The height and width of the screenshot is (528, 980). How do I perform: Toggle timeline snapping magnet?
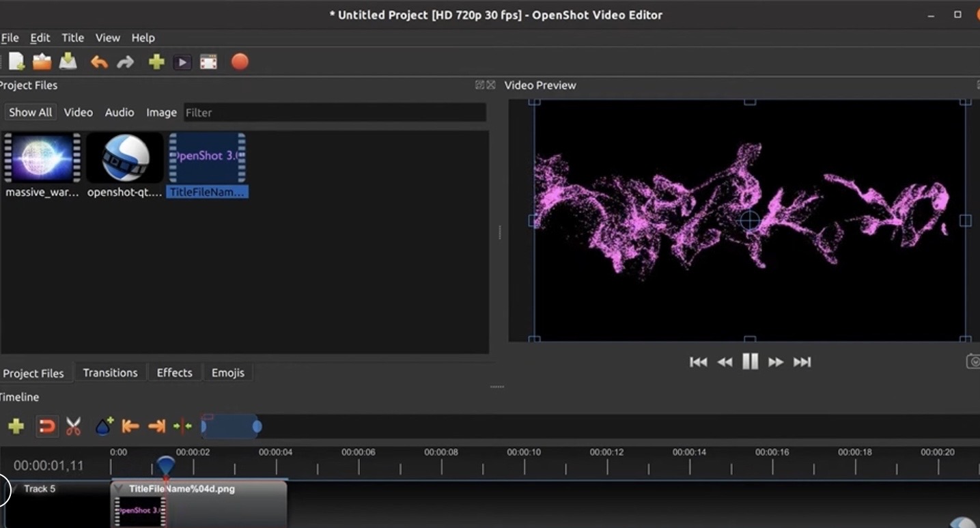point(46,427)
